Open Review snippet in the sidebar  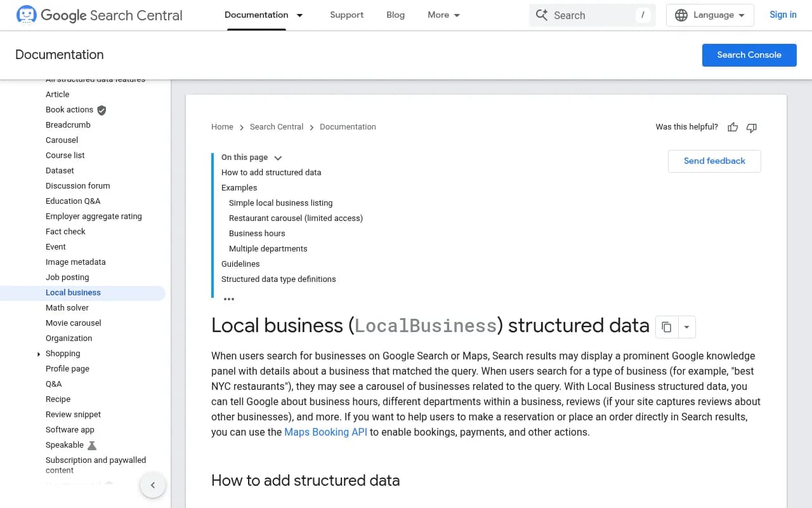tap(73, 415)
